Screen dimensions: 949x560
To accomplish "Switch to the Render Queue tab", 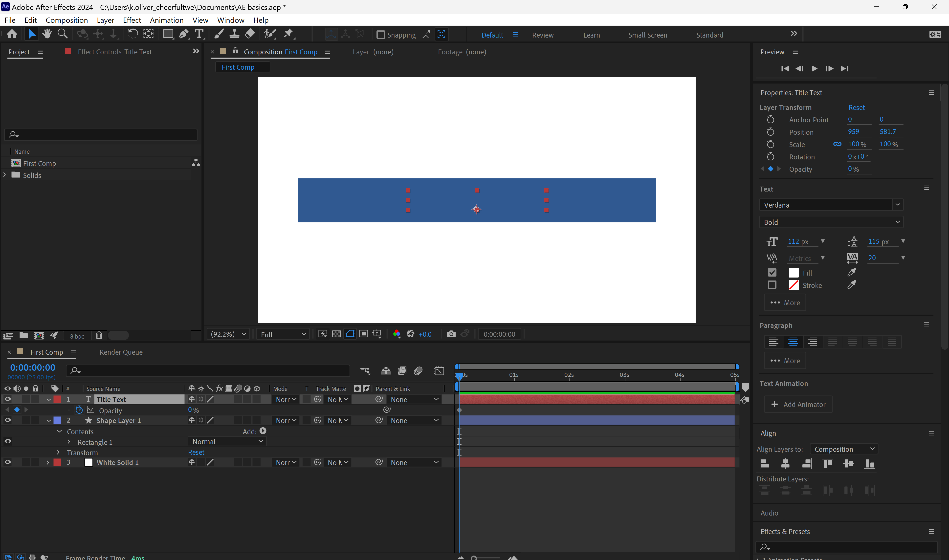I will [x=121, y=352].
